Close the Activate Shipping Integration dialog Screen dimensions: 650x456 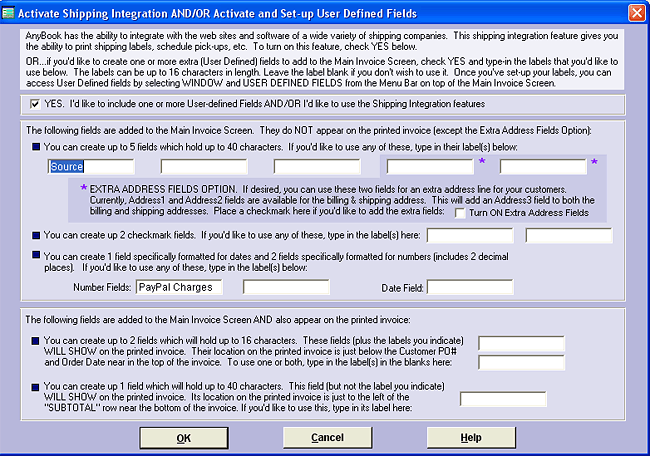[636, 11]
